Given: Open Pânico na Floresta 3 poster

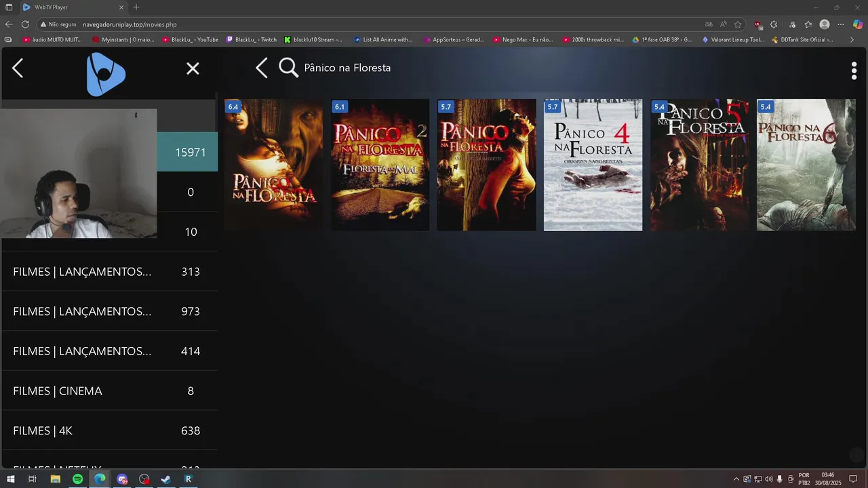Looking at the screenshot, I should [x=486, y=165].
